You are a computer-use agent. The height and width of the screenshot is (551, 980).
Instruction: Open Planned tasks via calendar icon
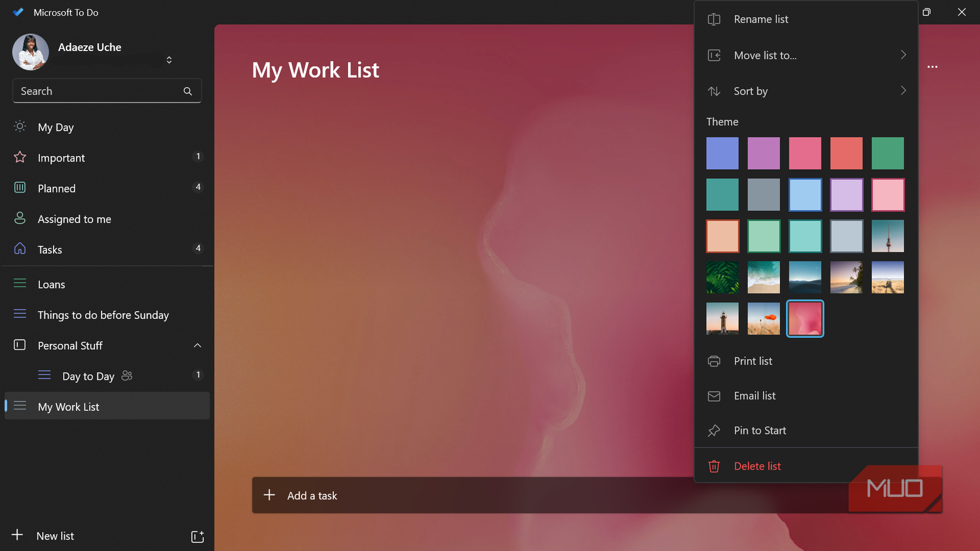pyautogui.click(x=20, y=188)
